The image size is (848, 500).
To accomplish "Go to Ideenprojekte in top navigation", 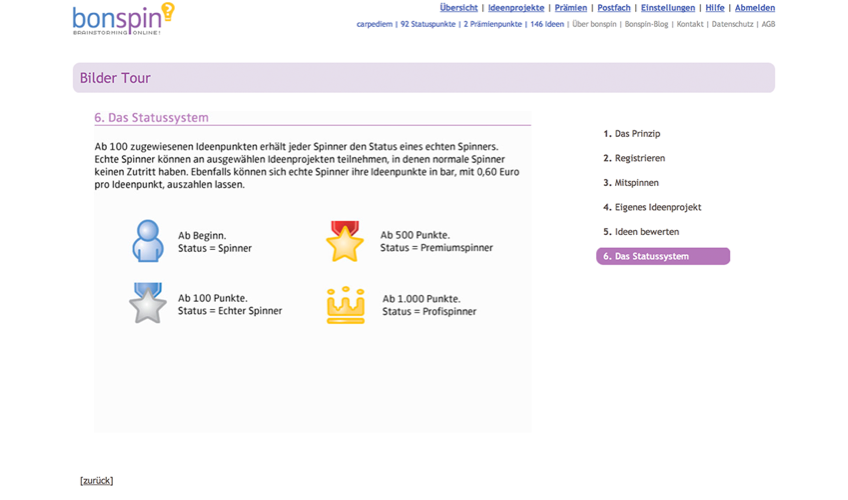I will tap(516, 8).
